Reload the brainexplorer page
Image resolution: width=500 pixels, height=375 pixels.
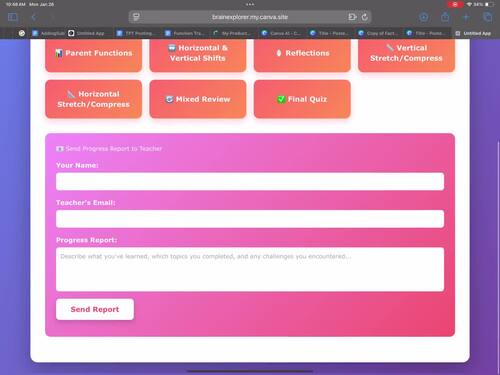[x=365, y=17]
